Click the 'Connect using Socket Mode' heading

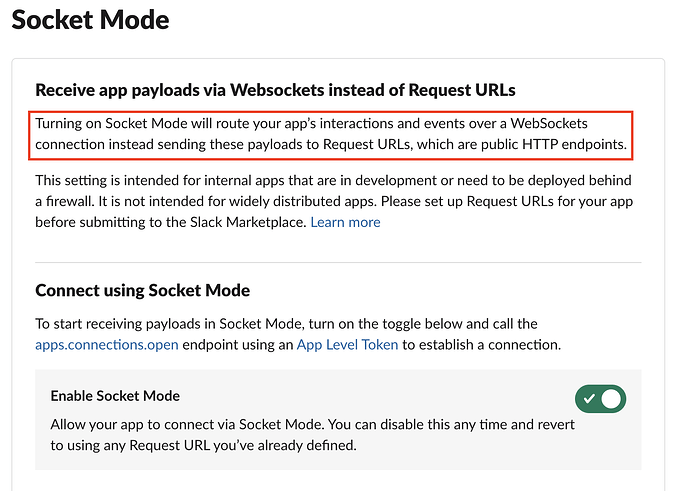(143, 290)
